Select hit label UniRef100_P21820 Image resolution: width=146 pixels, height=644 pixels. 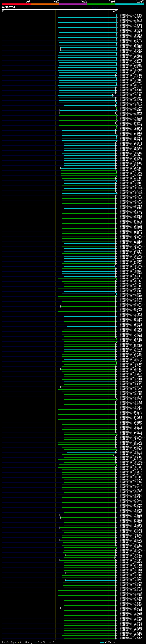[131, 72]
